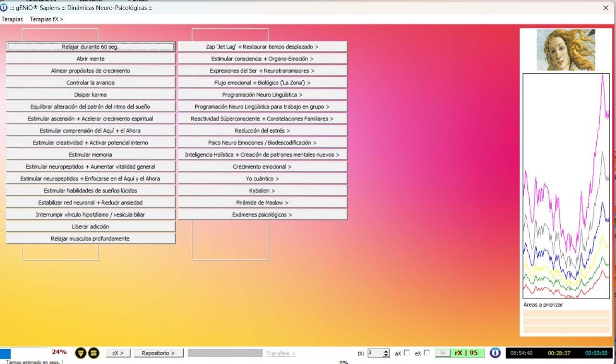Open the cX > dropdown button
Viewport: 616px width, 364px height.
click(118, 353)
